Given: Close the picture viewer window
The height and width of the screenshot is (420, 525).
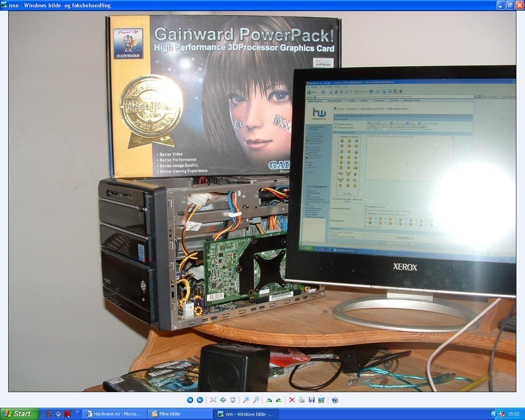Looking at the screenshot, I should pyautogui.click(x=519, y=5).
